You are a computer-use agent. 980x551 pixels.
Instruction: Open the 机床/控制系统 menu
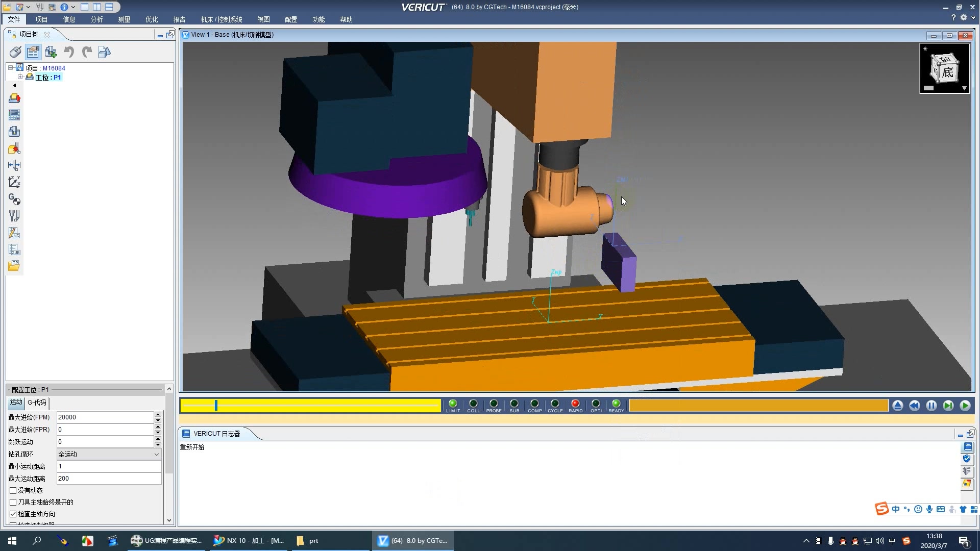tap(221, 19)
